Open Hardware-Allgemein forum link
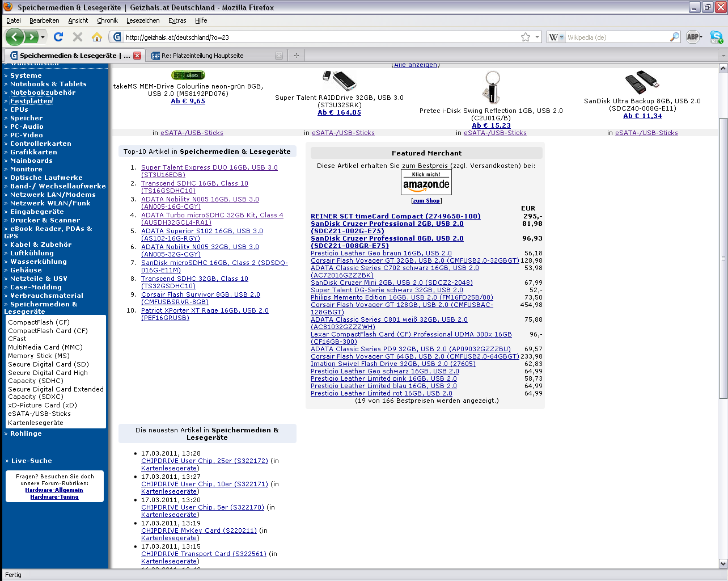Image resolution: width=728 pixels, height=581 pixels. (x=54, y=490)
